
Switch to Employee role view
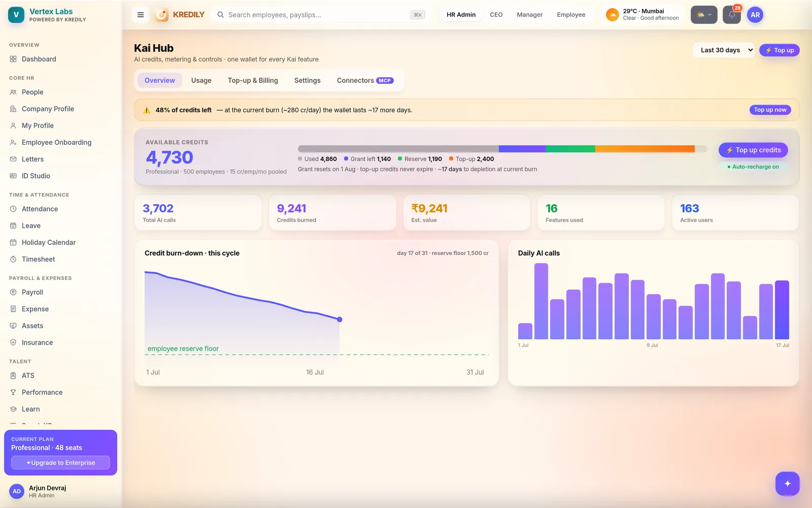(571, 15)
